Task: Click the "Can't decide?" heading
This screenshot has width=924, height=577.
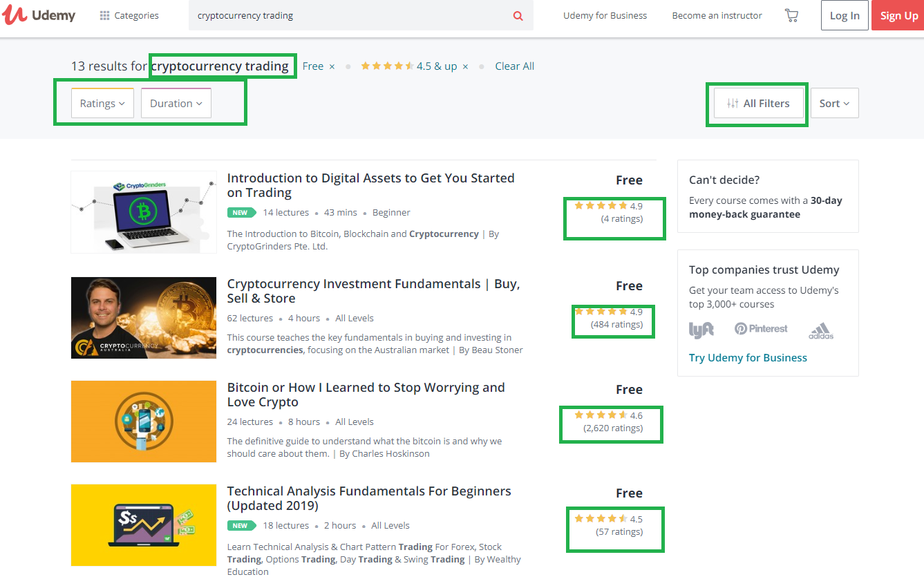Action: 724,180
